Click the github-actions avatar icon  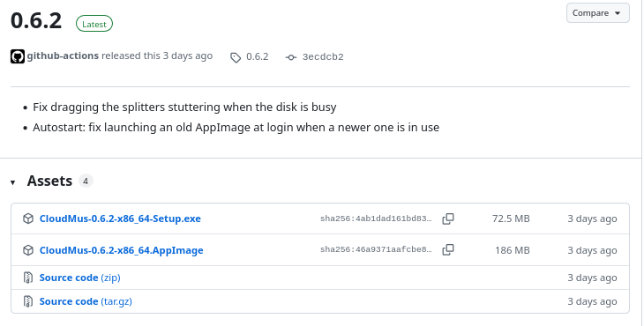(18, 56)
